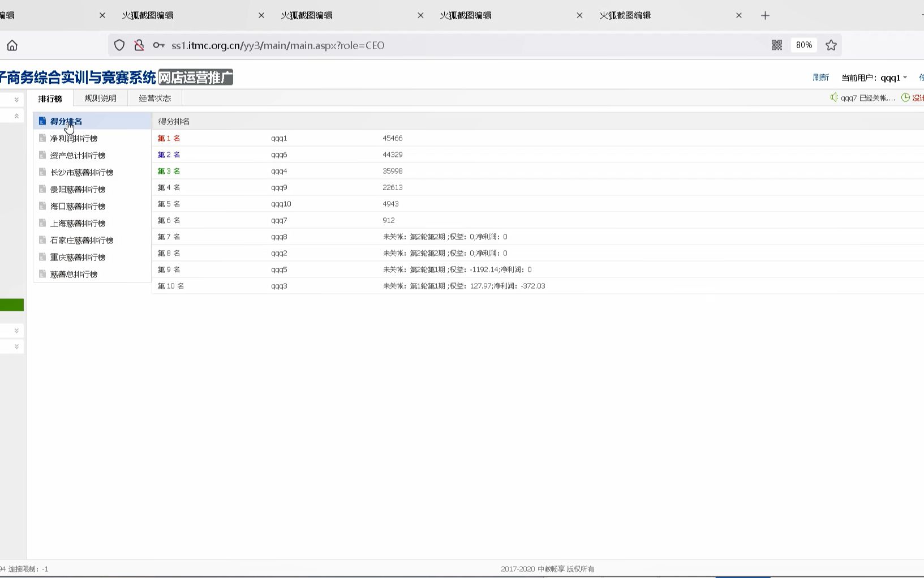
Task: Click the crossed-out lock security icon
Action: click(139, 45)
